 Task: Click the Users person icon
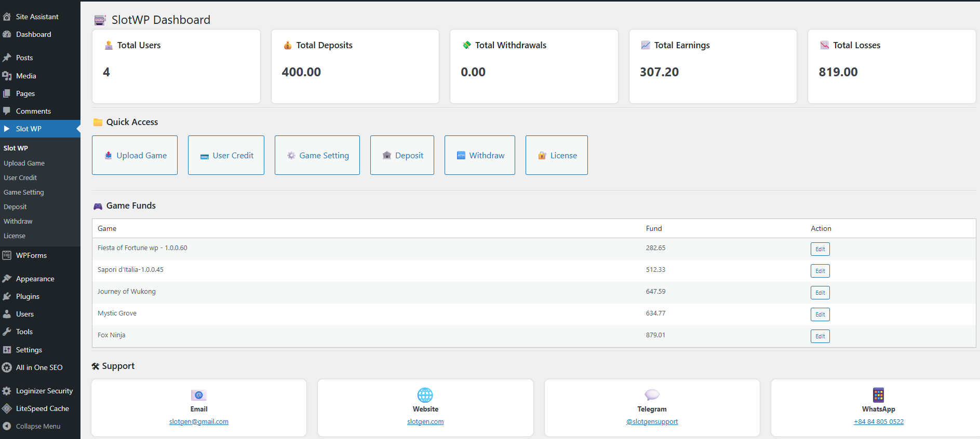7,314
